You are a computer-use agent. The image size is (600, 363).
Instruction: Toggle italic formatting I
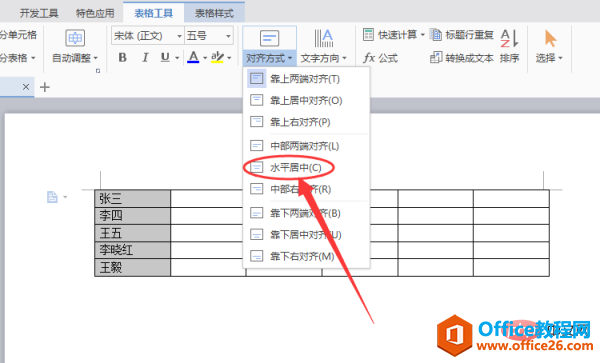point(145,57)
